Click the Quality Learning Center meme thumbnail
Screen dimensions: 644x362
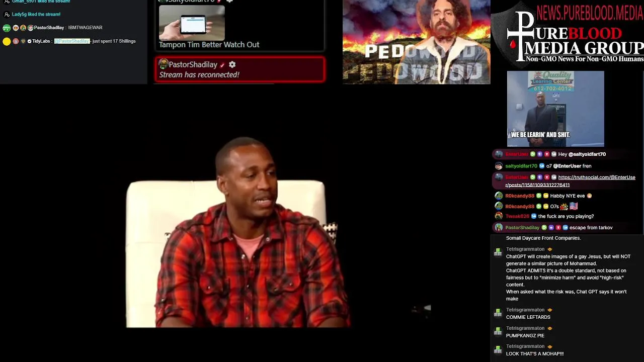(555, 109)
